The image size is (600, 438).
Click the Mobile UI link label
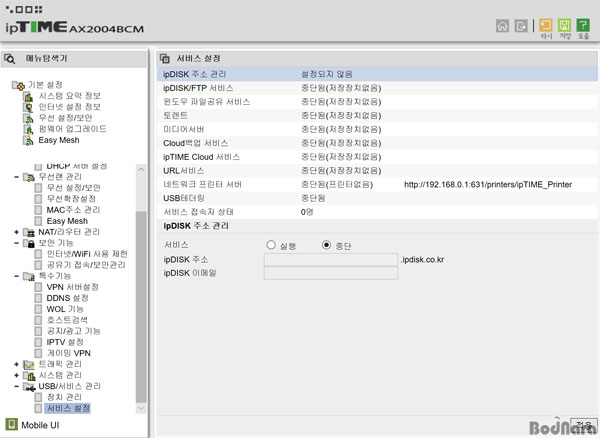point(40,425)
